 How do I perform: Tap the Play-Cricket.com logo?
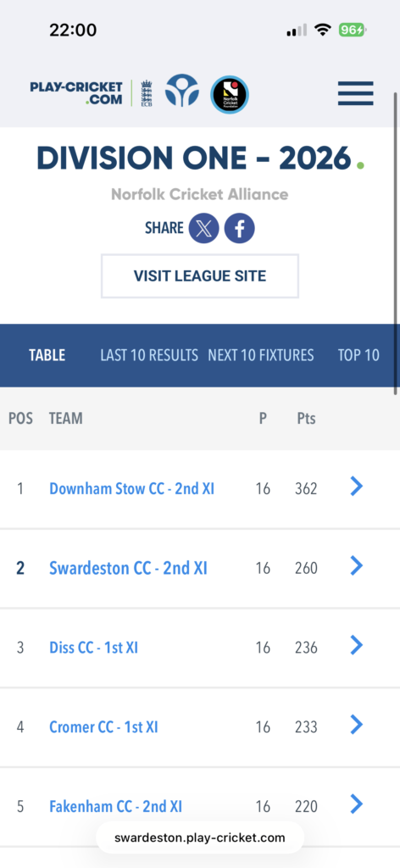[x=76, y=93]
